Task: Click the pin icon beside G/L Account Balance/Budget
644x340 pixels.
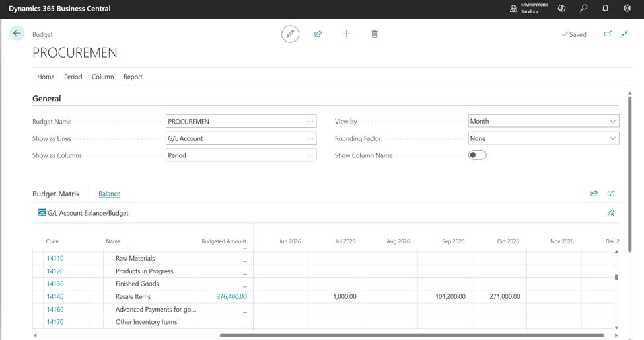Action: [x=611, y=213]
